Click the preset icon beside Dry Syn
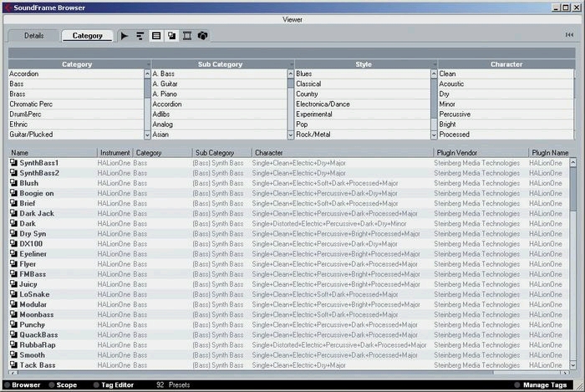Viewport: 585px width, 392px height. coord(14,233)
